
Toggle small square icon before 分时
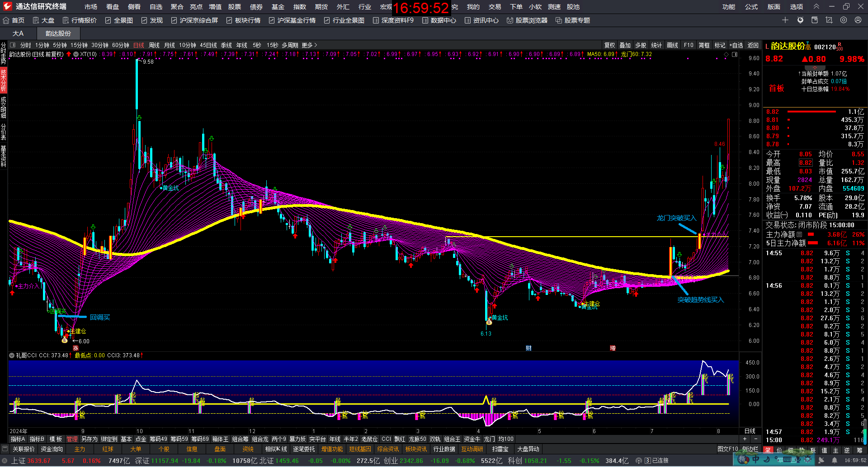pyautogui.click(x=13, y=45)
